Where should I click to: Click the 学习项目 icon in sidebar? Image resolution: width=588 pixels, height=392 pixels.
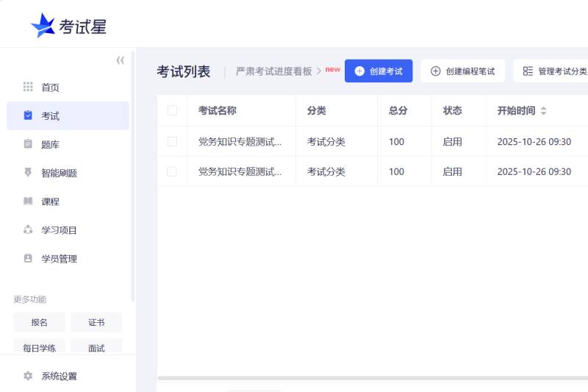click(28, 230)
